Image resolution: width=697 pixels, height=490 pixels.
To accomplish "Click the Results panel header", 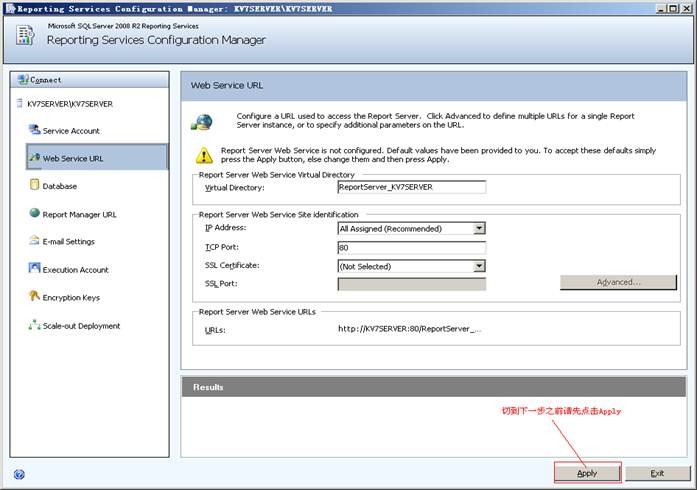I will tap(433, 387).
